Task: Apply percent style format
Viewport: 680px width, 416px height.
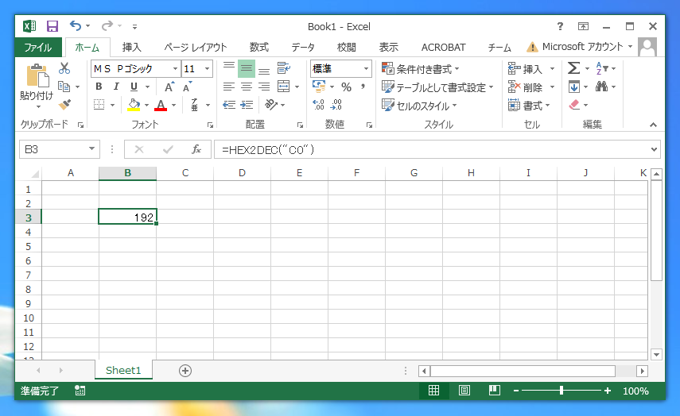Action: [346, 87]
